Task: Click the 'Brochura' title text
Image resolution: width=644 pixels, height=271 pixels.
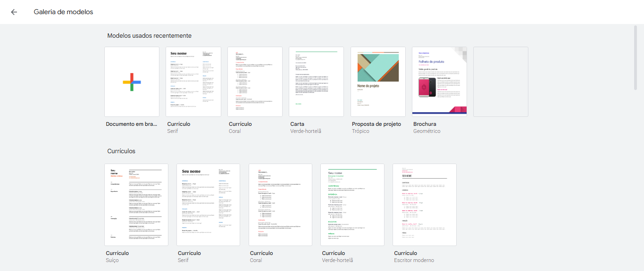Action: tap(425, 124)
